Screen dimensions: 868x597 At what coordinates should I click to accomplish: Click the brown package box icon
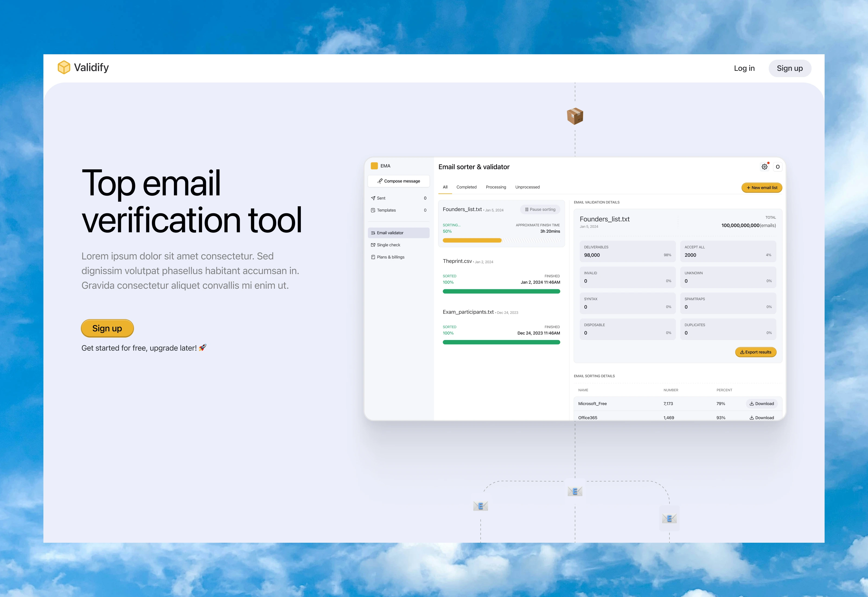tap(575, 116)
